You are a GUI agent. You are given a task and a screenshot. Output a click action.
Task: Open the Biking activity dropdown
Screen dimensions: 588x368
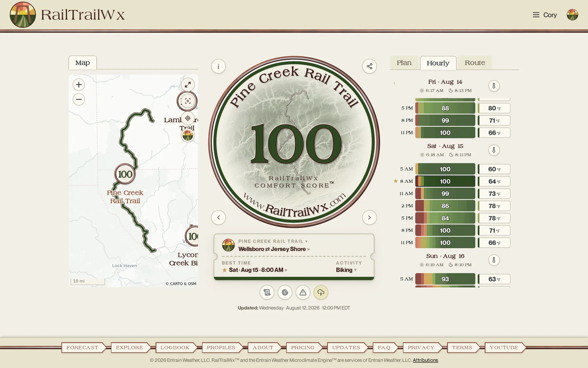pyautogui.click(x=346, y=270)
